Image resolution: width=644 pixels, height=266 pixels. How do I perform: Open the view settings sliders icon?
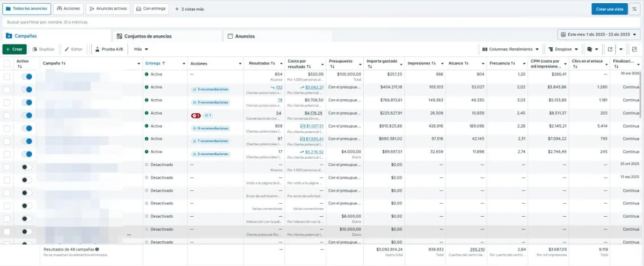(634, 9)
